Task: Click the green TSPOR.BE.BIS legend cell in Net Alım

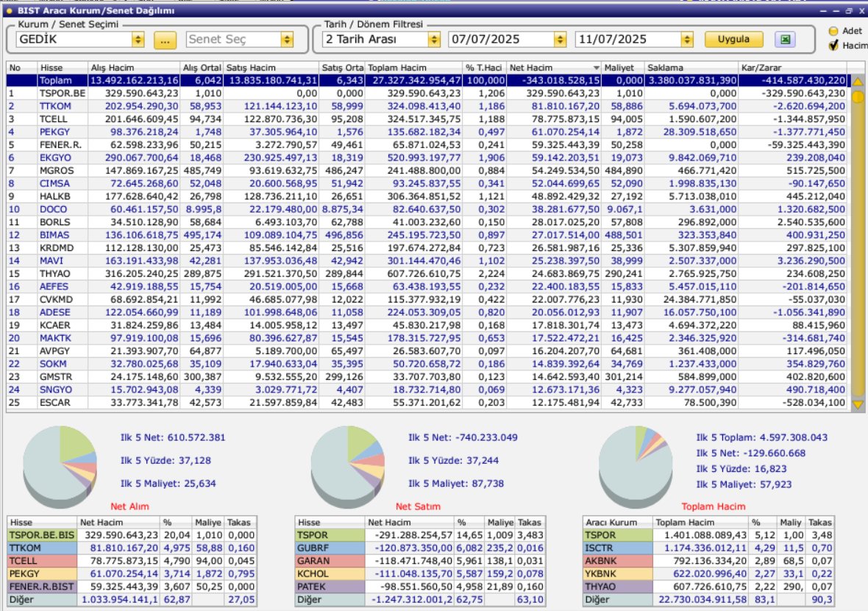Action: [x=42, y=535]
